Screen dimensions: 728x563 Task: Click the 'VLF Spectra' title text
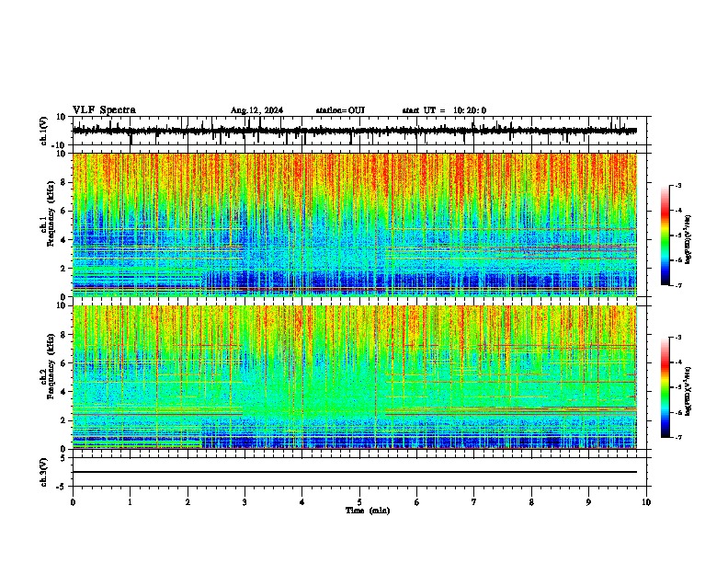coord(104,109)
